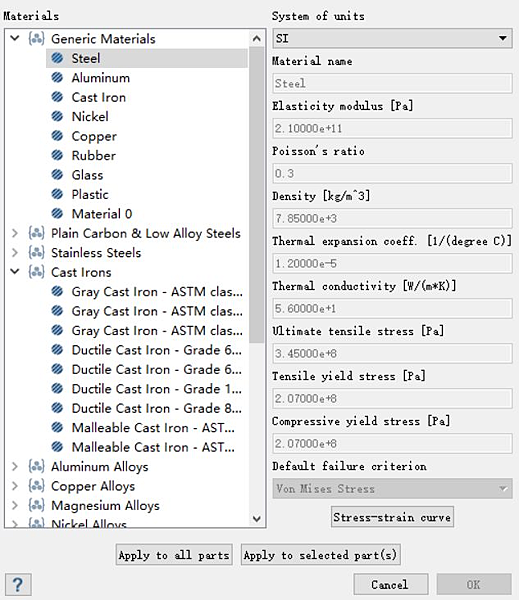Click the Cast Irons library icon
This screenshot has height=600, width=519.
36,272
